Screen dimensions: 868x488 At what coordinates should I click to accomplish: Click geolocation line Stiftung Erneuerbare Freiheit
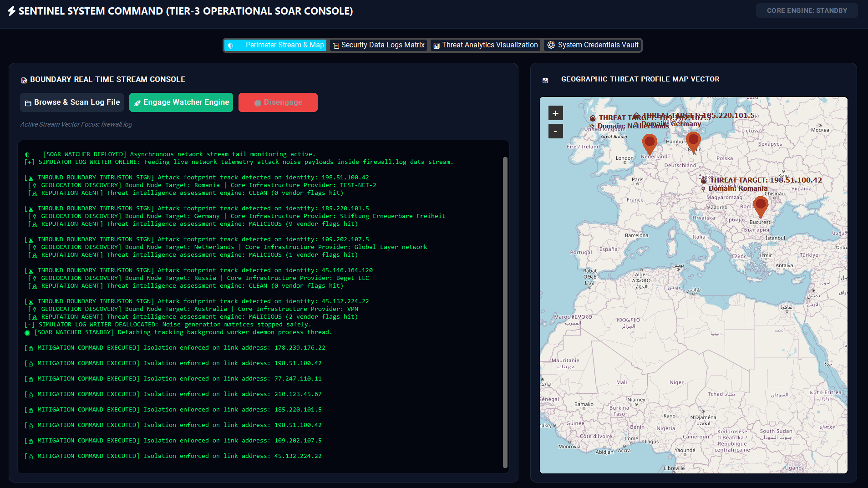pyautogui.click(x=237, y=216)
